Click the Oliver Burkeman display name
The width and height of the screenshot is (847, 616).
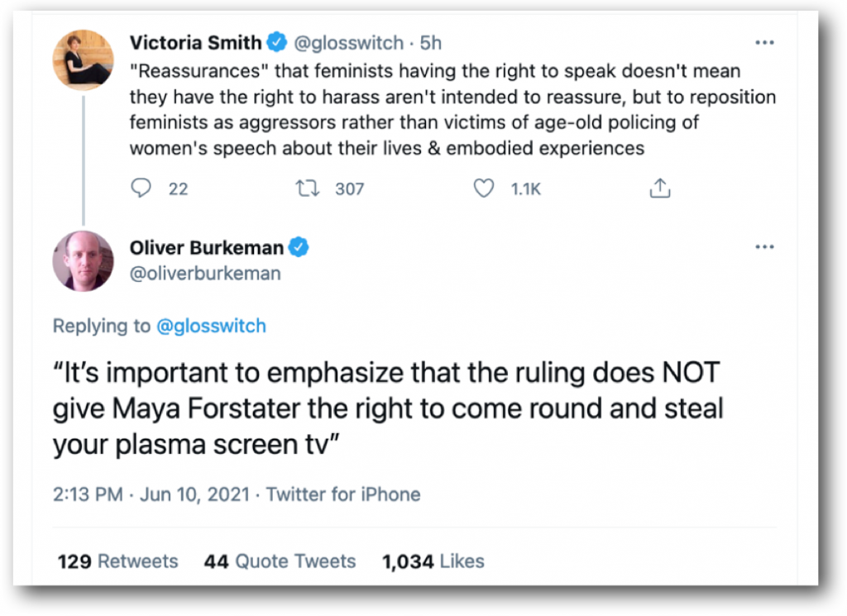tap(207, 247)
